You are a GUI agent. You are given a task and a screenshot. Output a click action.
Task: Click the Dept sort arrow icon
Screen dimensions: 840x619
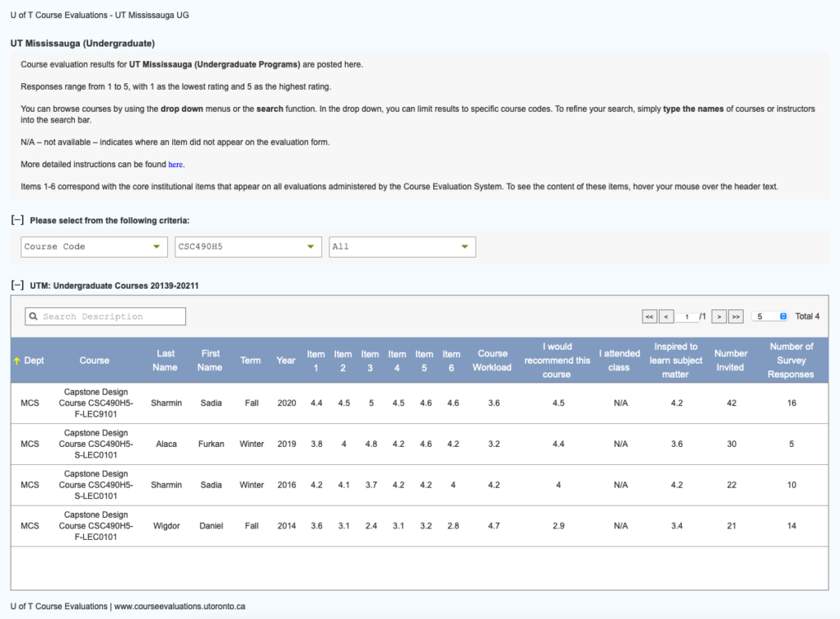[x=16, y=360]
